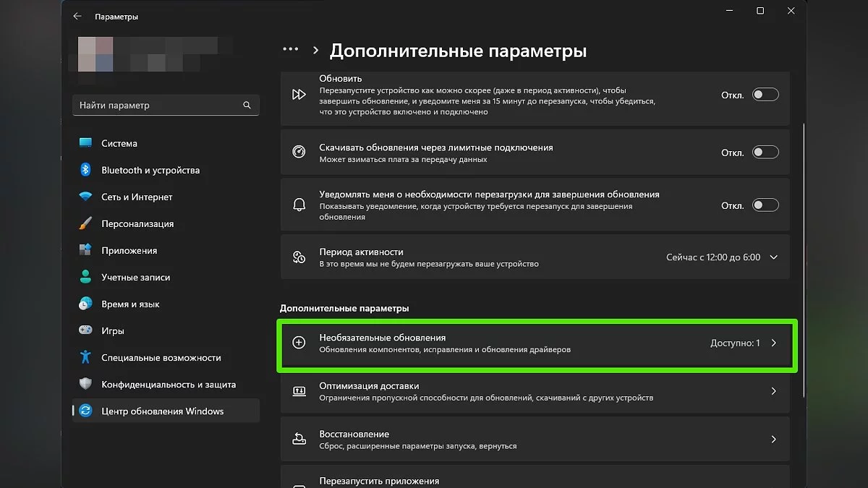Click the Найти параметр search field
The height and width of the screenshot is (488, 868).
tap(166, 105)
